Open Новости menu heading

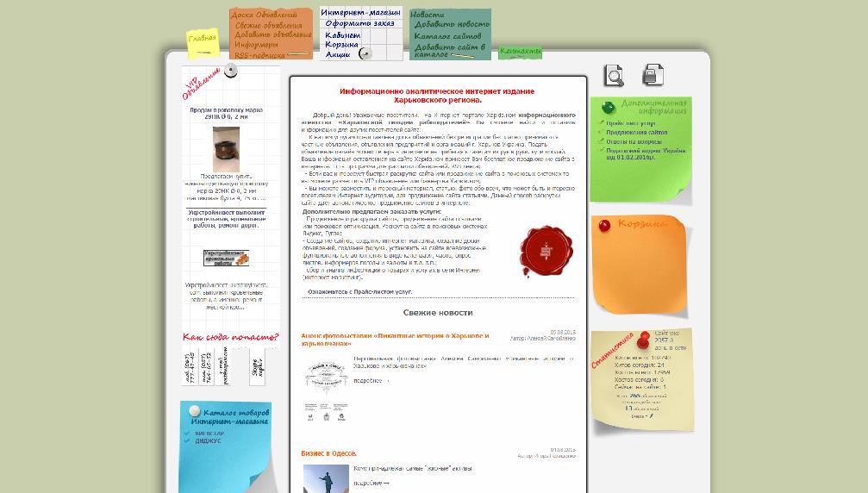click(427, 15)
